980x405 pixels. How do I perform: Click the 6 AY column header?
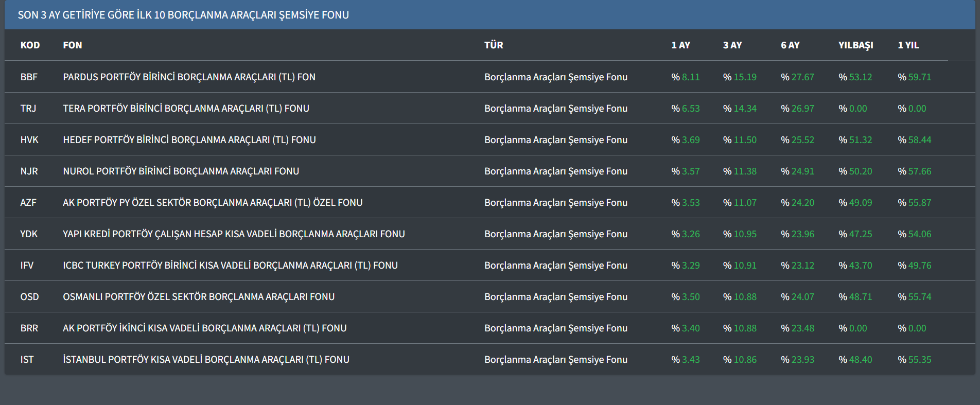(790, 45)
